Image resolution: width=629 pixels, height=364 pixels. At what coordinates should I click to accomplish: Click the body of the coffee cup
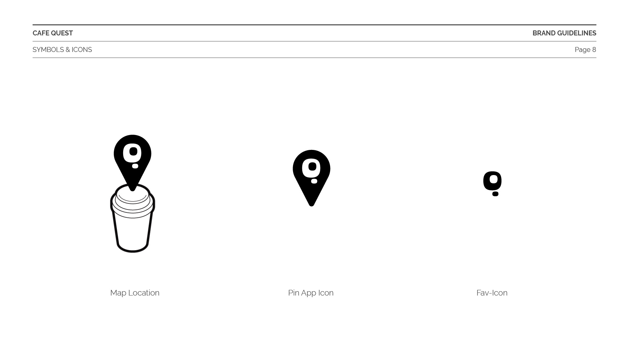coord(132,232)
